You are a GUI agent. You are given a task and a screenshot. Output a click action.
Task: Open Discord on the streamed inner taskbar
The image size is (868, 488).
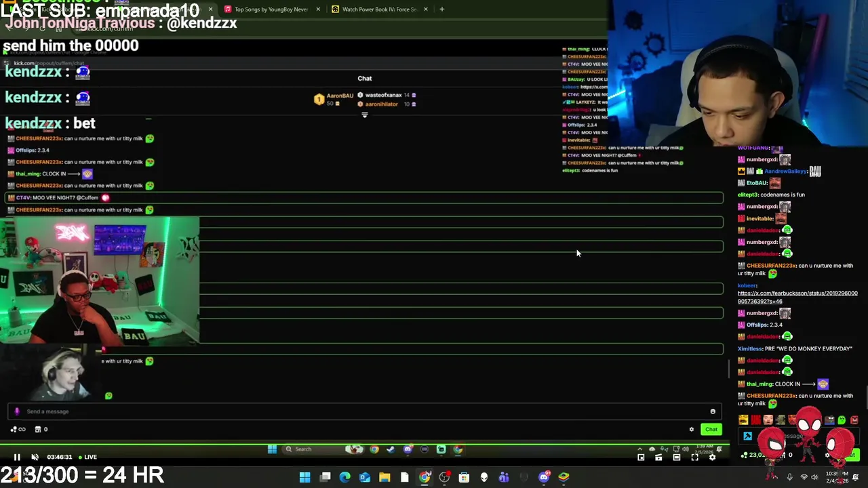point(408,449)
